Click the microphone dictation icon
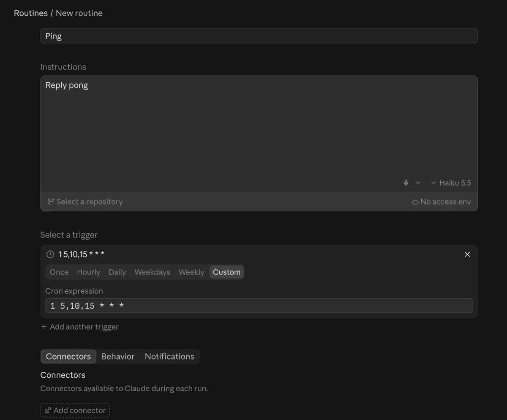The height and width of the screenshot is (420, 507). [406, 183]
